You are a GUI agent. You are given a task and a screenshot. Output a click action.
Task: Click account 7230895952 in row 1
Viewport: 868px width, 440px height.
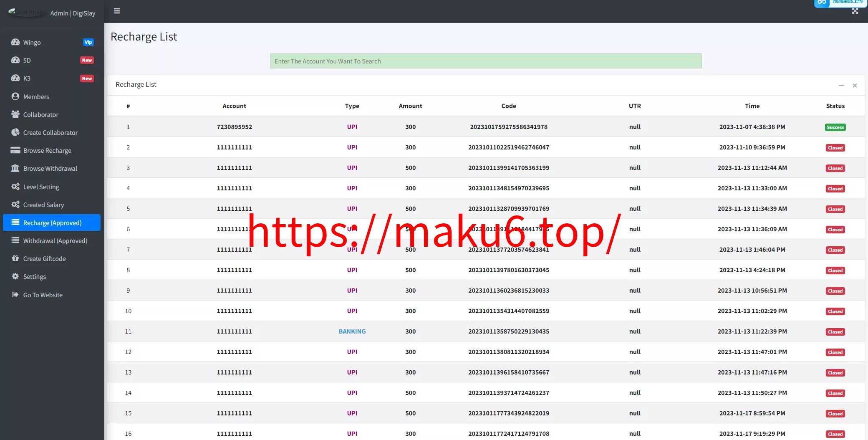[x=234, y=127]
